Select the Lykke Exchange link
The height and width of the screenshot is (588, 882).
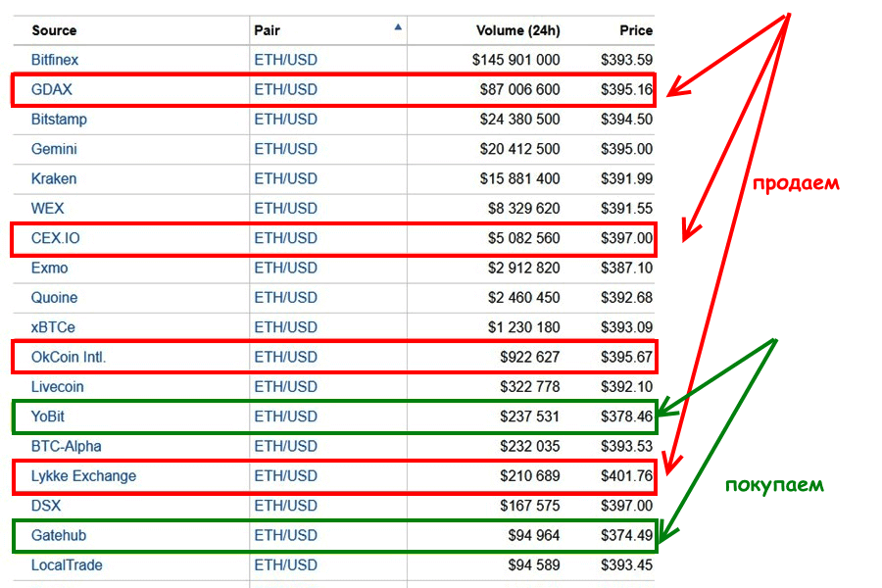pos(83,476)
